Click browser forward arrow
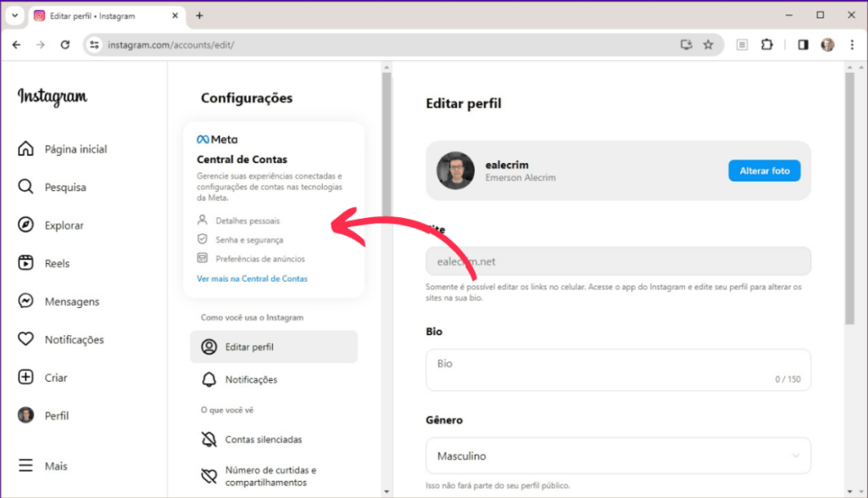This screenshot has width=868, height=498. pyautogui.click(x=41, y=45)
